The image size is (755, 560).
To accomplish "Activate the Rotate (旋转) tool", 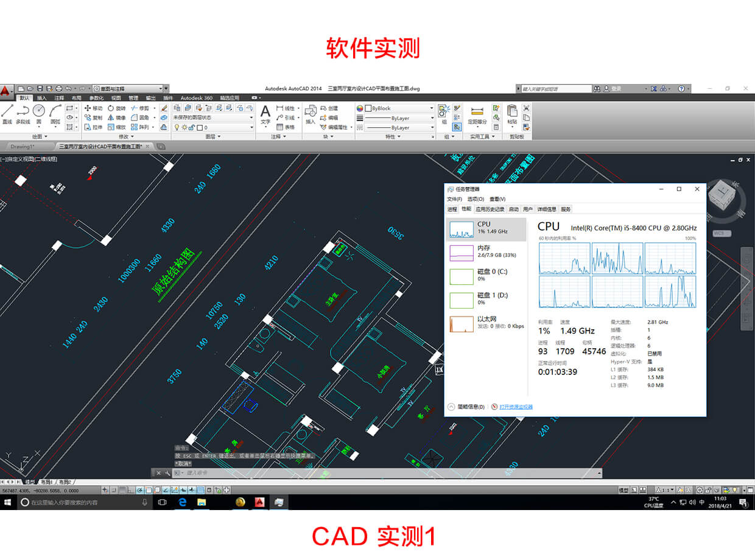I will [116, 108].
